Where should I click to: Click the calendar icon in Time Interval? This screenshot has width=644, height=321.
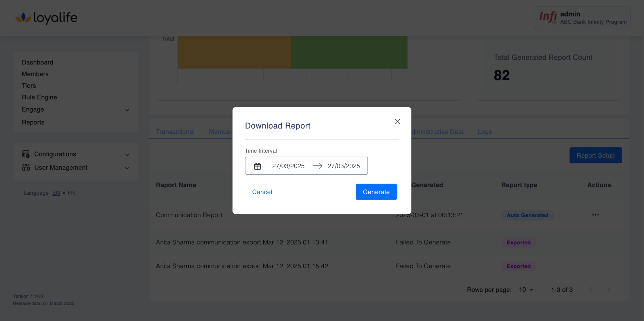[258, 166]
